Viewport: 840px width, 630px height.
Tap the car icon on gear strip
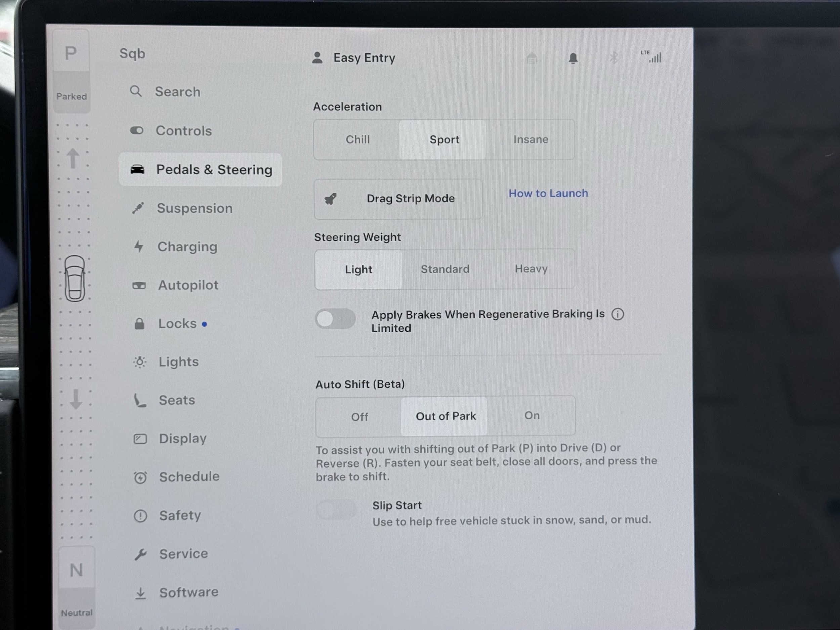pos(75,279)
